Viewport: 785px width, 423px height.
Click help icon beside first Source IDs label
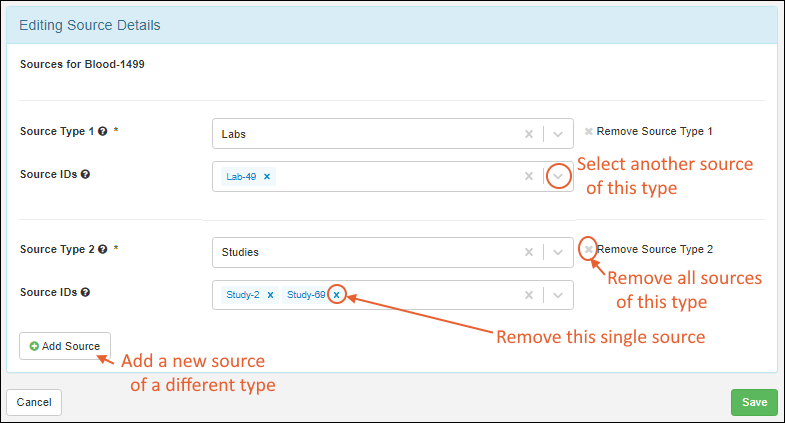point(86,174)
